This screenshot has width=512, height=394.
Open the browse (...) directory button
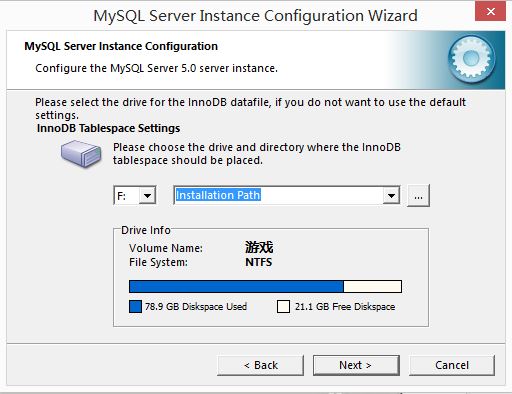pos(418,196)
